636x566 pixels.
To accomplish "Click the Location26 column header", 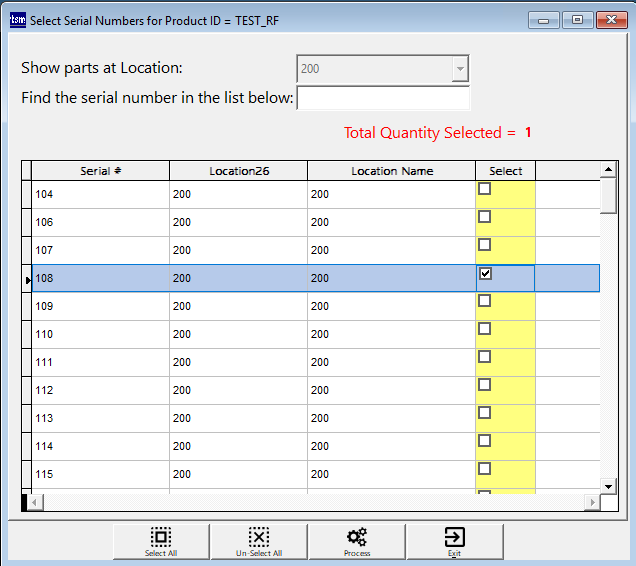I will 238,171.
